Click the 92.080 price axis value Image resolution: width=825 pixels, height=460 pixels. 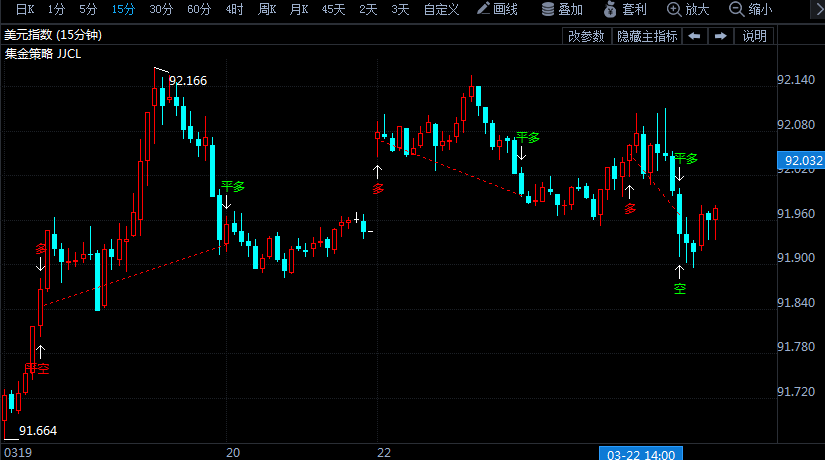pos(796,124)
